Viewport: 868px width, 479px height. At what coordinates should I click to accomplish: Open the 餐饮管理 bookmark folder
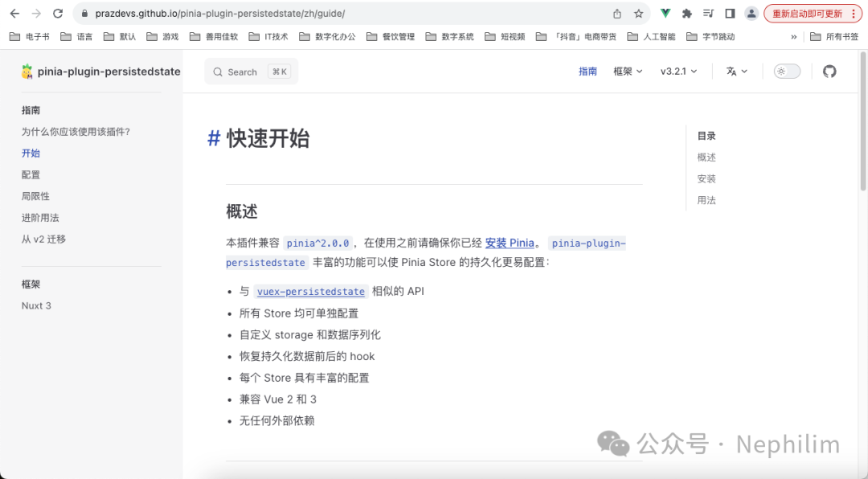[x=391, y=36]
